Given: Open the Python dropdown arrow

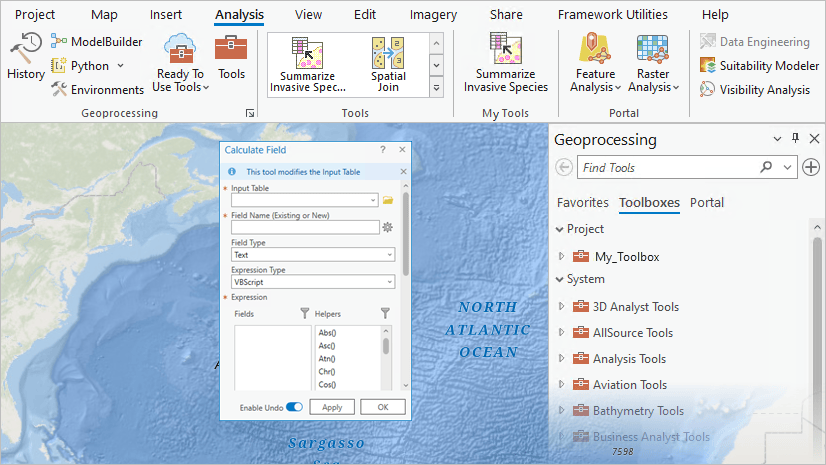Looking at the screenshot, I should pyautogui.click(x=121, y=66).
